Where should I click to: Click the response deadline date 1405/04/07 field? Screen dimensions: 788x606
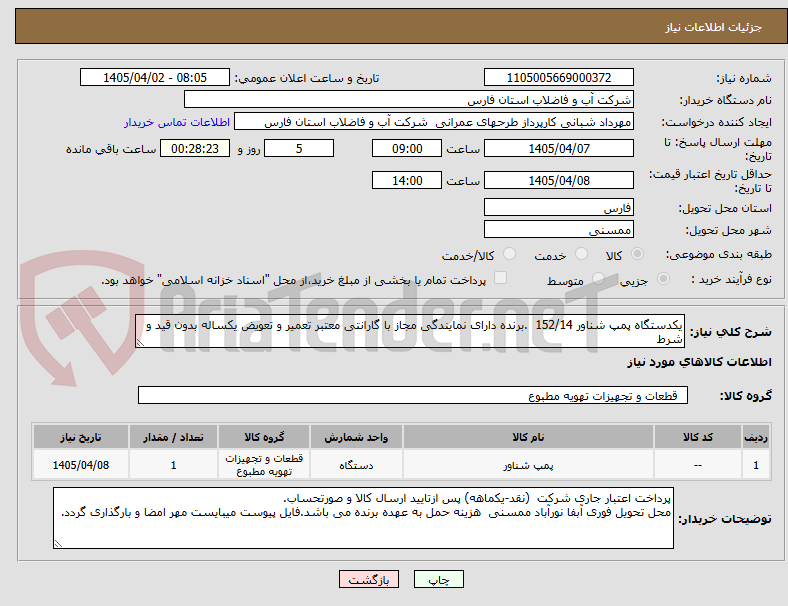[559, 149]
